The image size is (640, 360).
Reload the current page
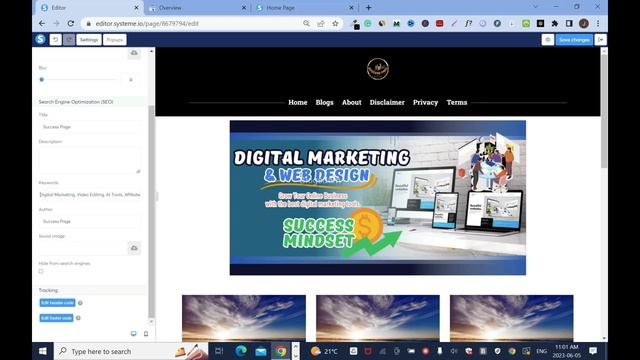tap(71, 24)
